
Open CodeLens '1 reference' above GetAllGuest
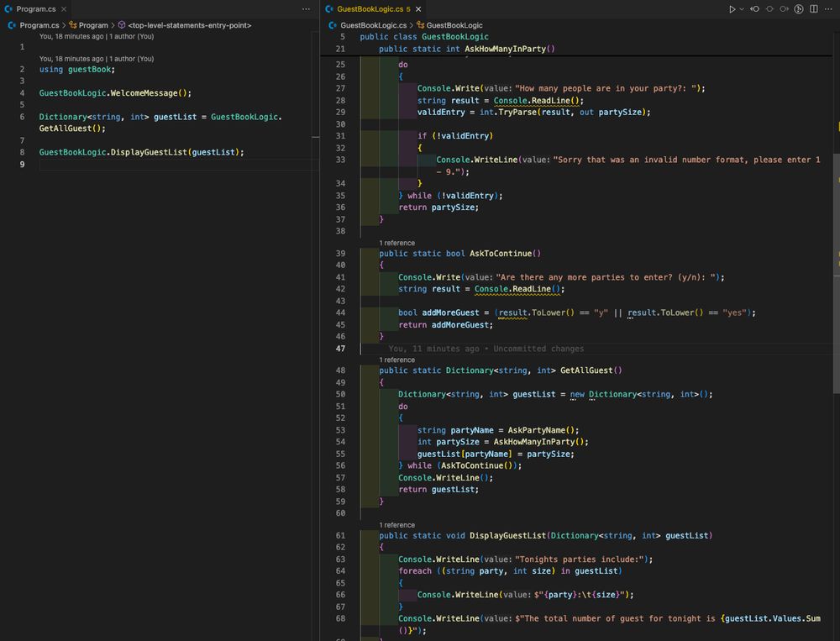point(397,360)
